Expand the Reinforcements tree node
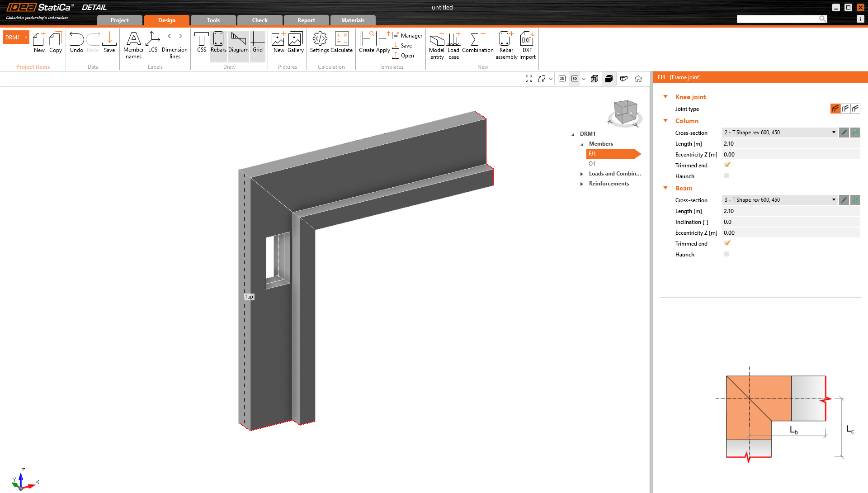 pos(582,184)
